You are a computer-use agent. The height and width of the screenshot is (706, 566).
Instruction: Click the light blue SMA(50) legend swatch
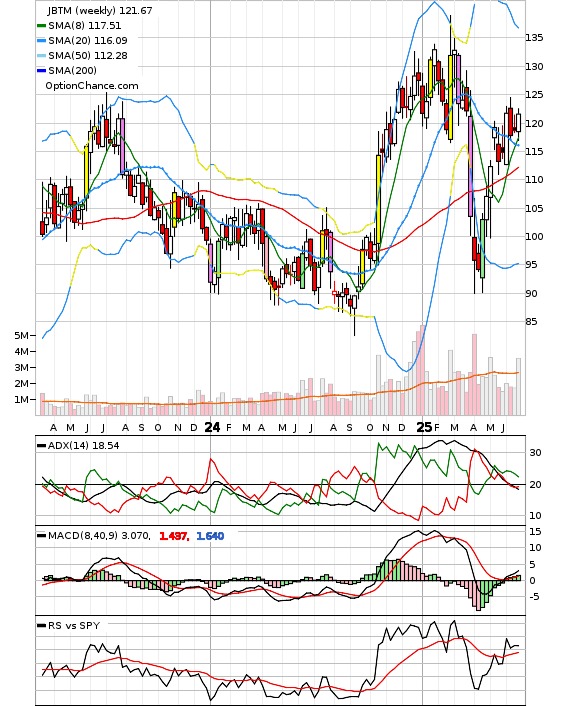[41, 55]
